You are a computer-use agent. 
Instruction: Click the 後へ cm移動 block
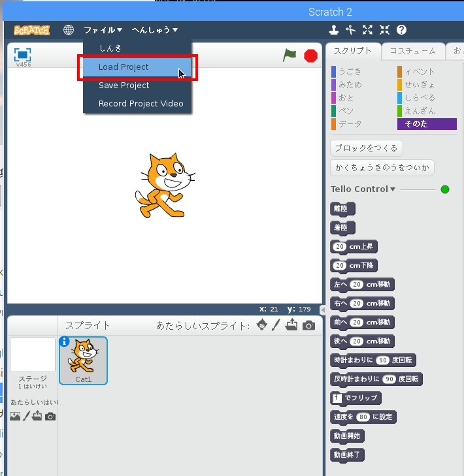click(362, 341)
